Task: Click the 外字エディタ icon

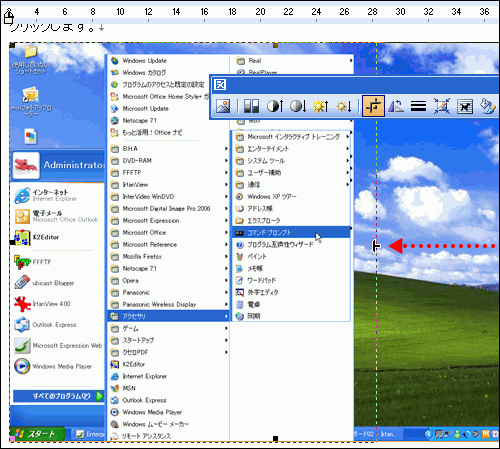Action: coord(240,293)
